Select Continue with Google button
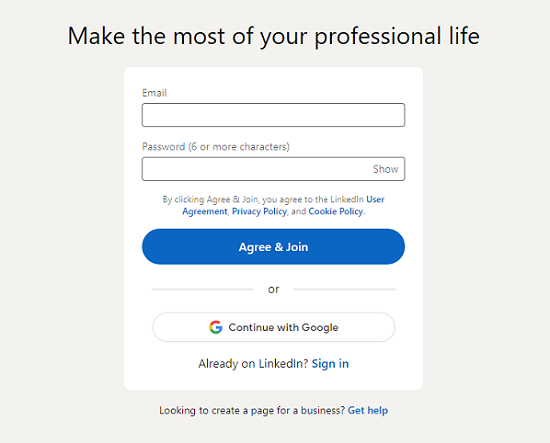 [x=274, y=327]
